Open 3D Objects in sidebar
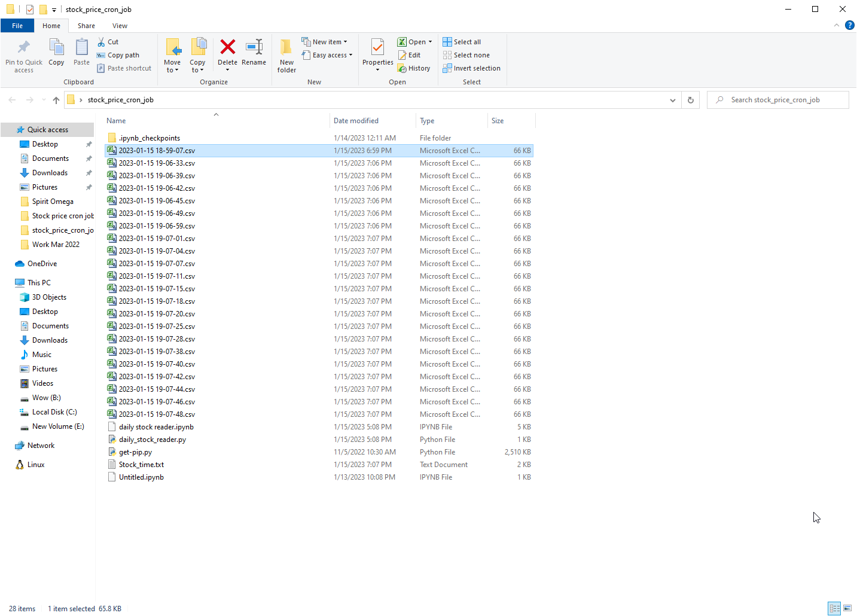Image resolution: width=857 pixels, height=616 pixels. pos(49,297)
